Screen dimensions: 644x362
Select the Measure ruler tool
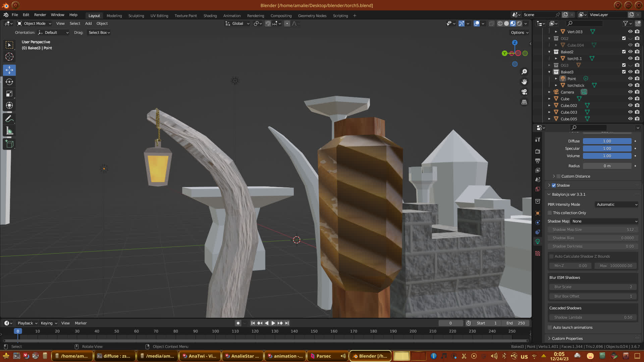pos(9,131)
